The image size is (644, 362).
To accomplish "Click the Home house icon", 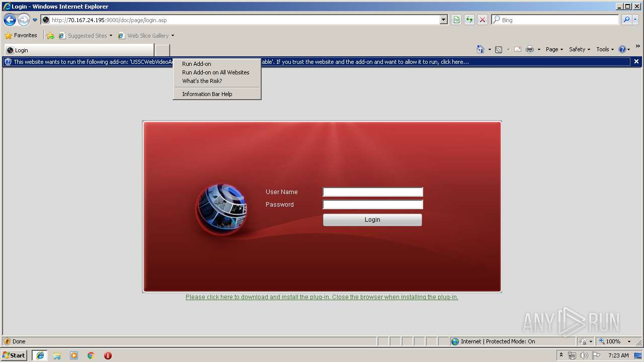I will (480, 49).
